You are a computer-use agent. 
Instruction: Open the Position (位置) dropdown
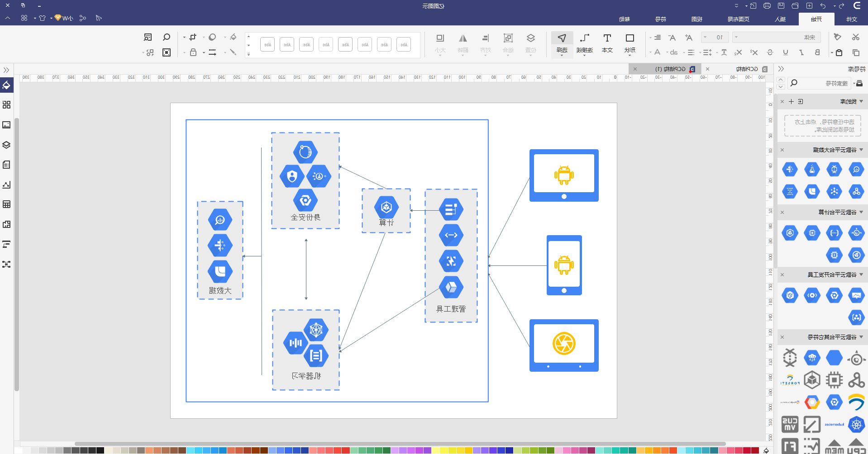(x=530, y=43)
